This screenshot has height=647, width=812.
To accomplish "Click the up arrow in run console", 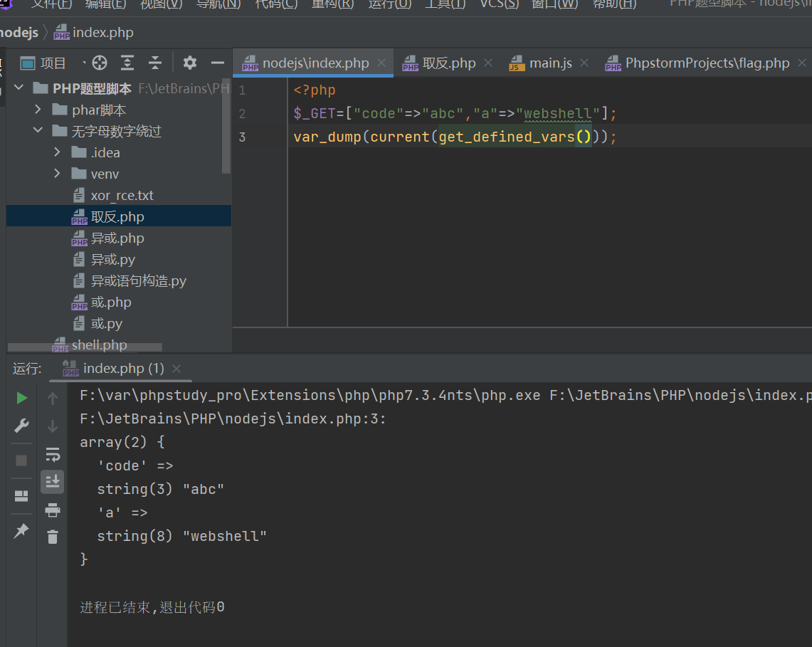I will (x=53, y=399).
